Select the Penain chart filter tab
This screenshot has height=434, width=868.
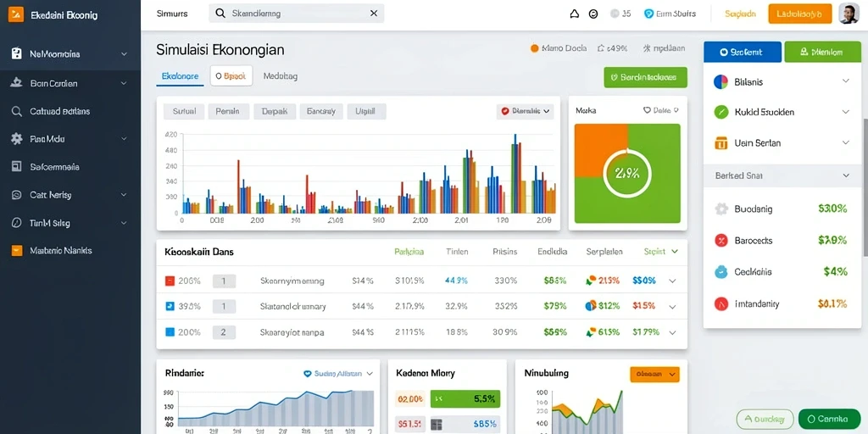tap(228, 111)
